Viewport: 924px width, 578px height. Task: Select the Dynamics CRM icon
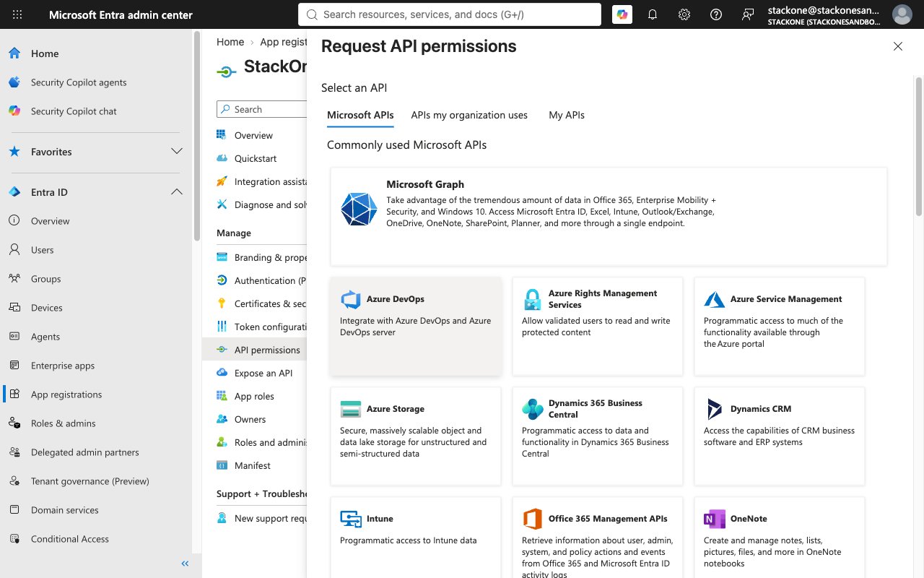point(714,409)
